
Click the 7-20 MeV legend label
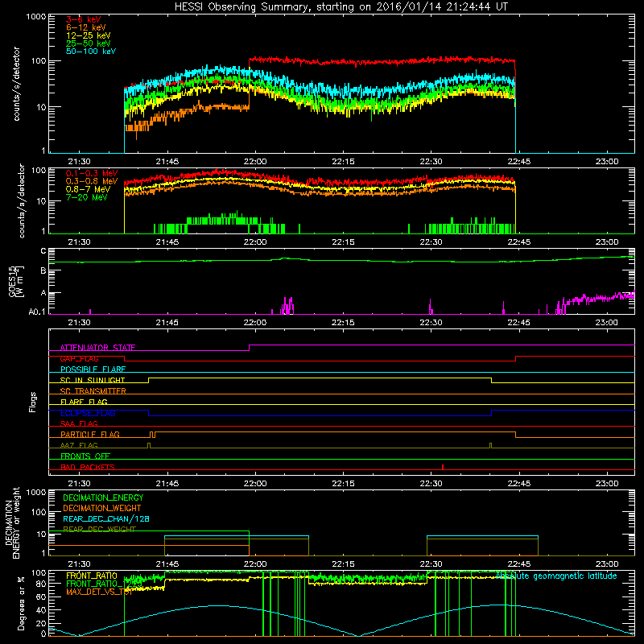(x=87, y=197)
